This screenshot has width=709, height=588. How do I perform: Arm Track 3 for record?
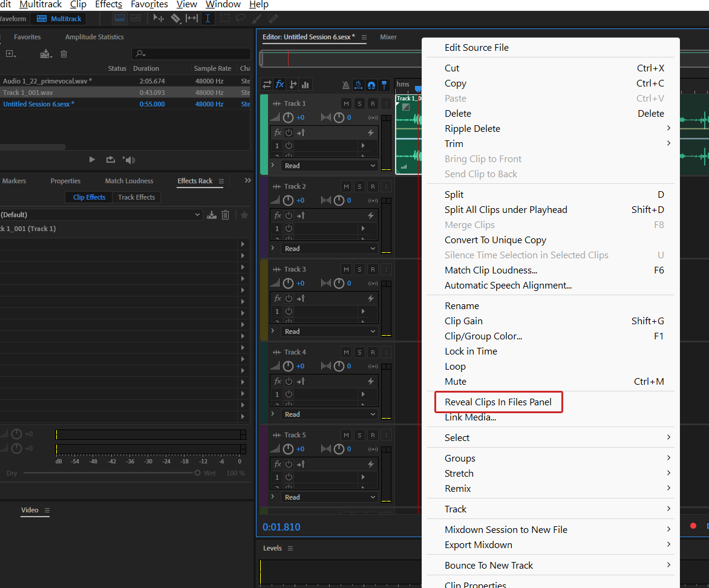(x=373, y=269)
